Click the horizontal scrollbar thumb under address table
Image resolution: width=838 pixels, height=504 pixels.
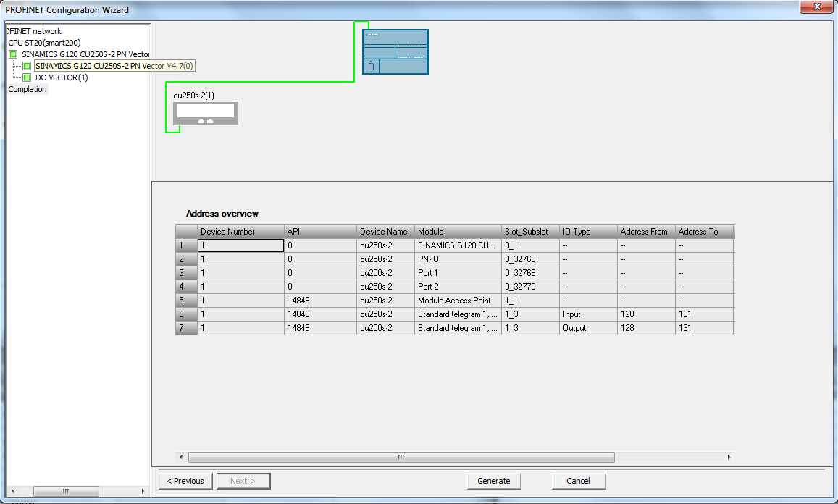401,458
